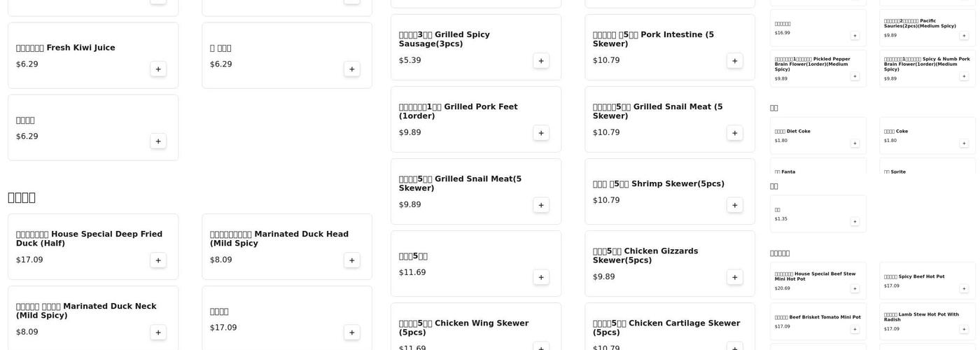This screenshot has height=350, width=980.
Task: Add Grilled Pork Feet to order
Action: (x=541, y=133)
